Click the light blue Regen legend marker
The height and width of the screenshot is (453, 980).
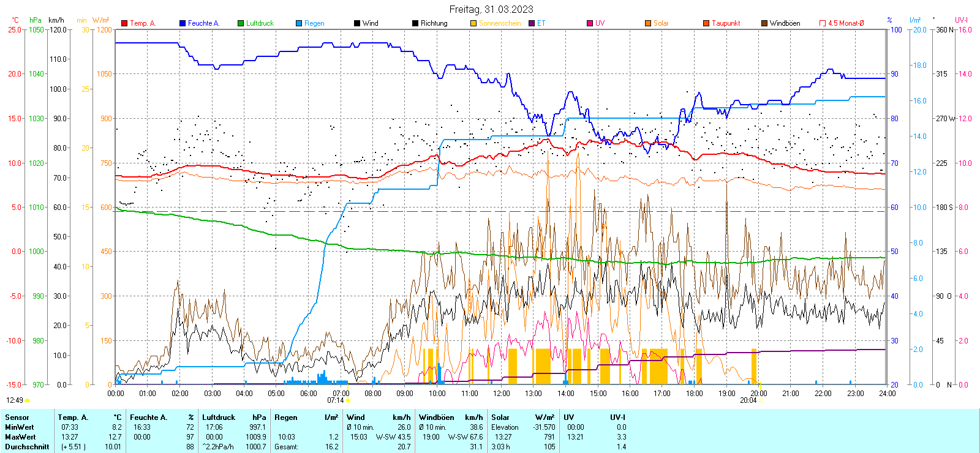pyautogui.click(x=299, y=23)
